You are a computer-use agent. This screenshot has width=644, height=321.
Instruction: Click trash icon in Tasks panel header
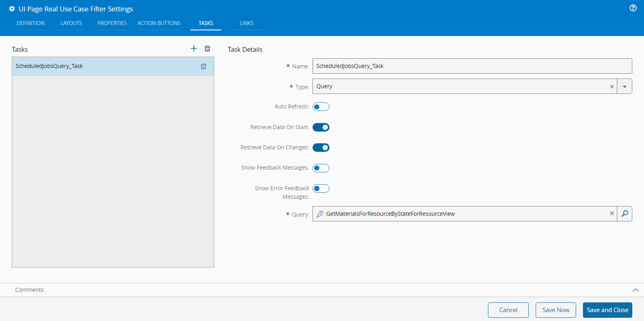207,49
